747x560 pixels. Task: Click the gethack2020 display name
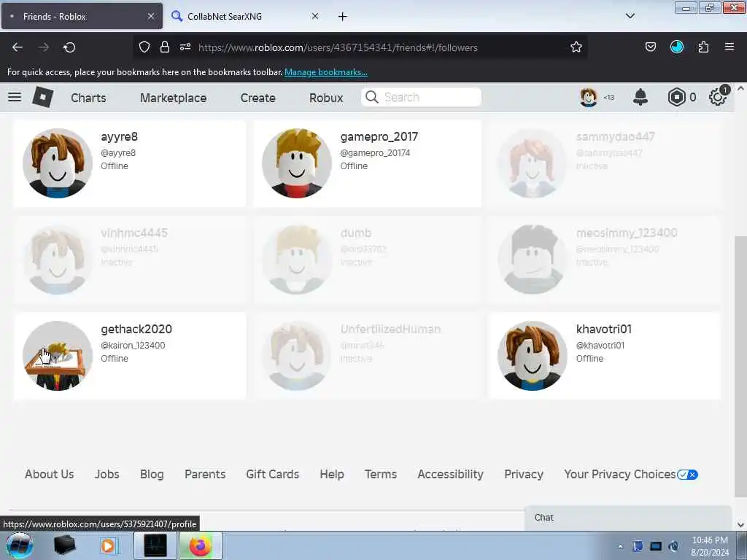tap(136, 329)
